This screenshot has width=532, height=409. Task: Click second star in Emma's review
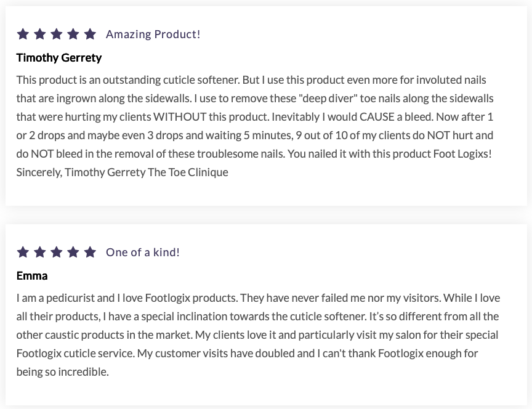39,252
